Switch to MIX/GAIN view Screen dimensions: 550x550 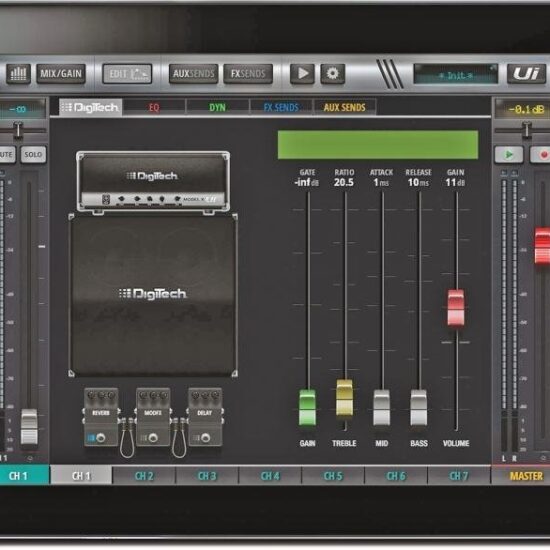tap(61, 74)
